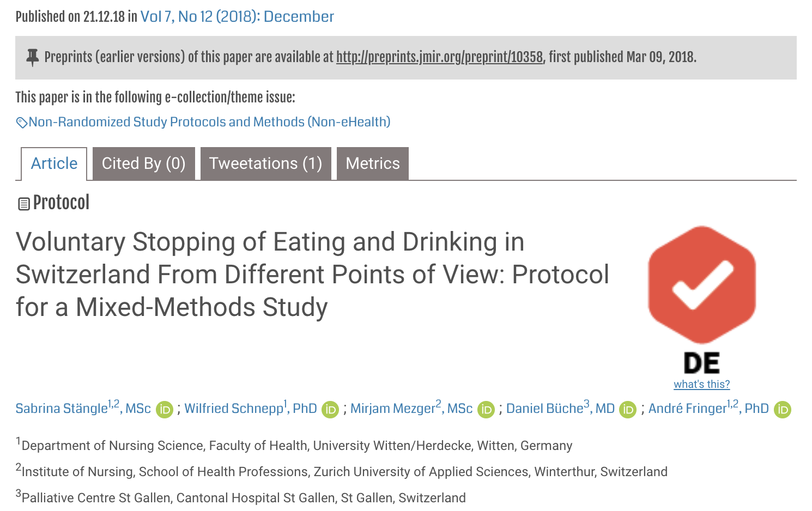This screenshot has width=812, height=511.
Task: Open André Fringer's ORCID iD icon
Action: tap(783, 410)
